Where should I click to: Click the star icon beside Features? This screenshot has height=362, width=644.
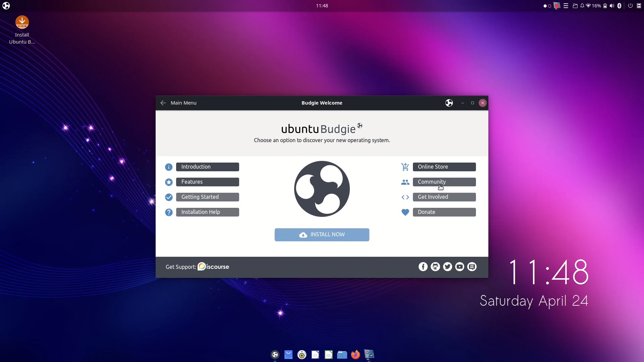click(169, 182)
